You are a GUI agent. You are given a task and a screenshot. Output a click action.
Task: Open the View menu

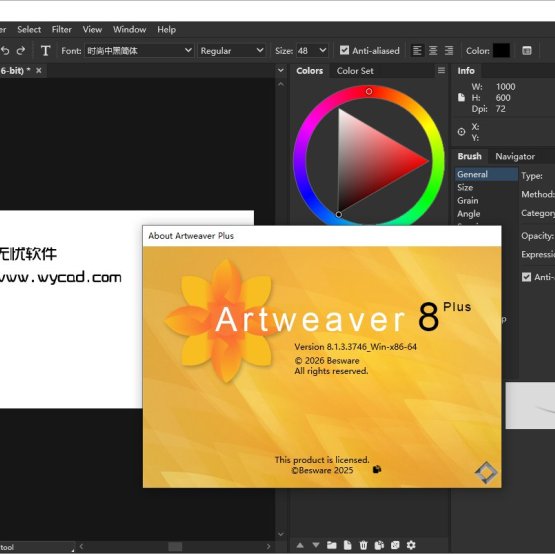pos(92,30)
